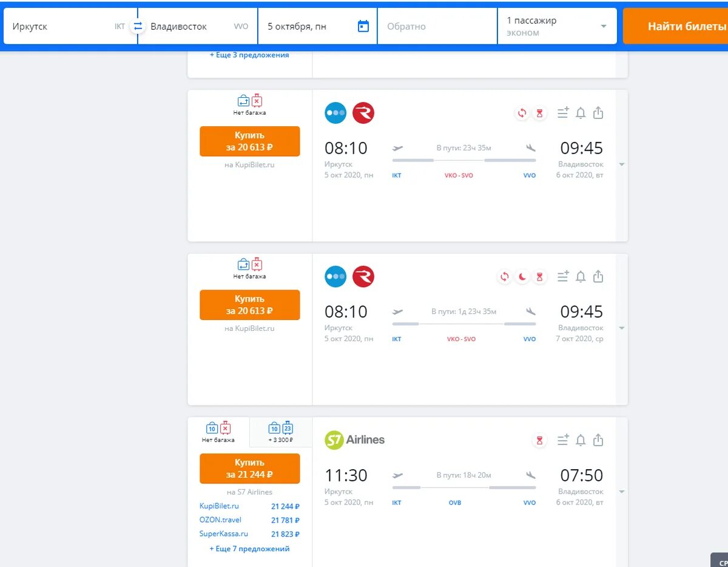Add 1д 23ч 35м flight to favorites list
The width and height of the screenshot is (728, 567).
563,277
